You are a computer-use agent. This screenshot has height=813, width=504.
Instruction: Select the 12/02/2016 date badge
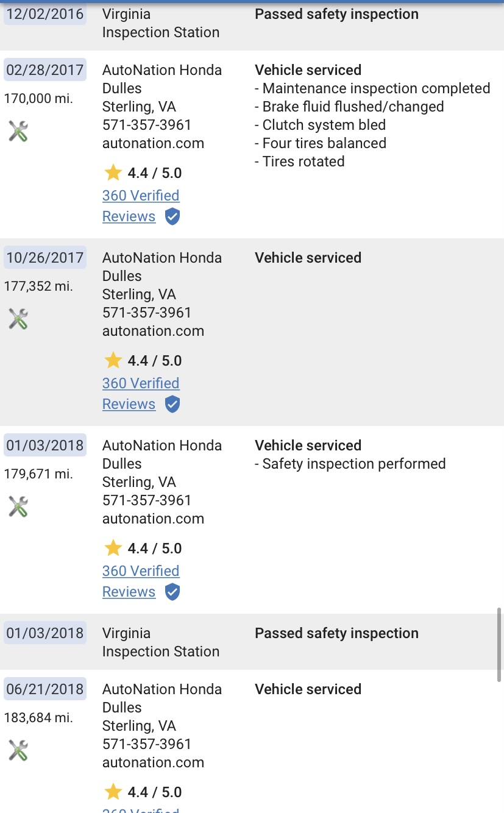coord(45,14)
